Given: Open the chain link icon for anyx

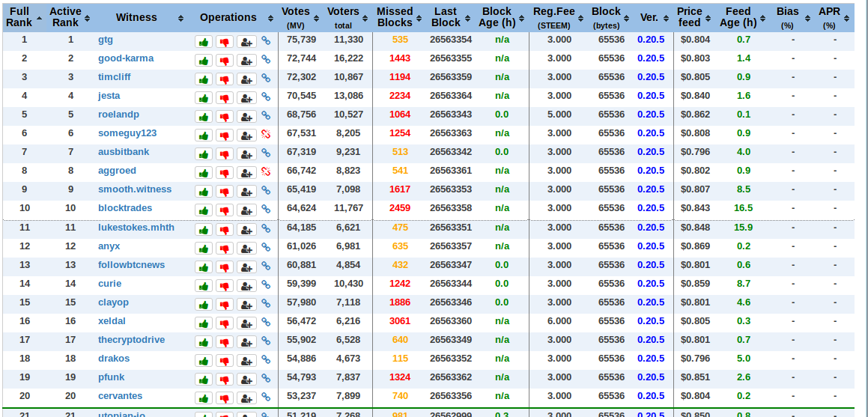Looking at the screenshot, I should point(266,247).
